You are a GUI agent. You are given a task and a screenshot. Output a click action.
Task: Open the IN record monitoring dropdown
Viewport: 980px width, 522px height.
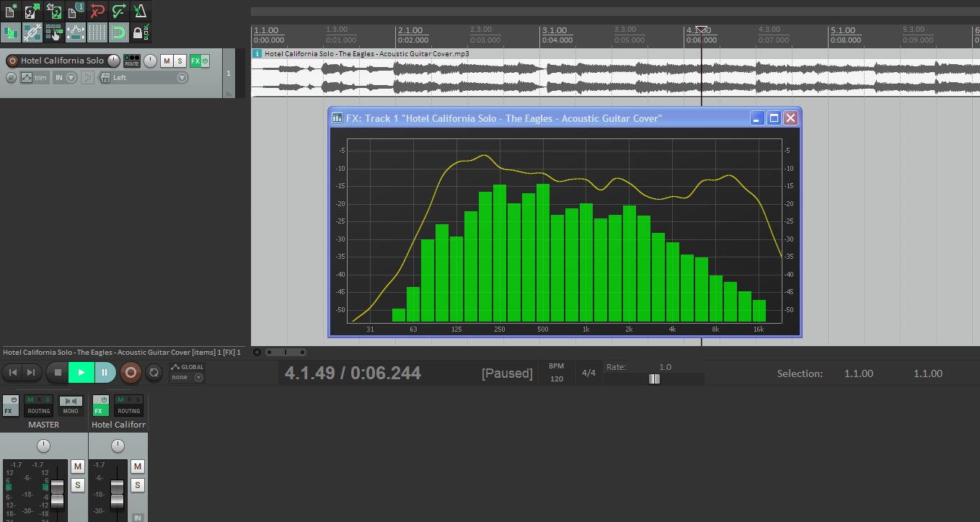click(71, 78)
